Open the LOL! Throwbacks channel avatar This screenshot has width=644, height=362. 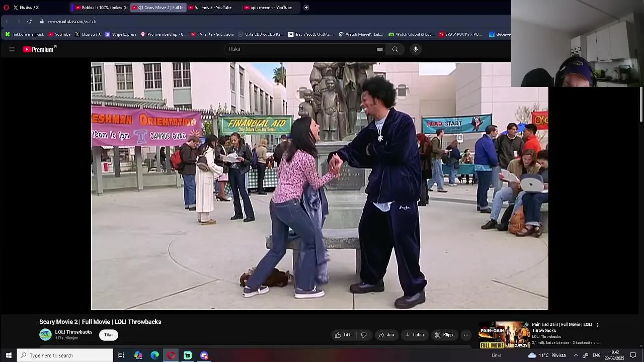tap(45, 335)
